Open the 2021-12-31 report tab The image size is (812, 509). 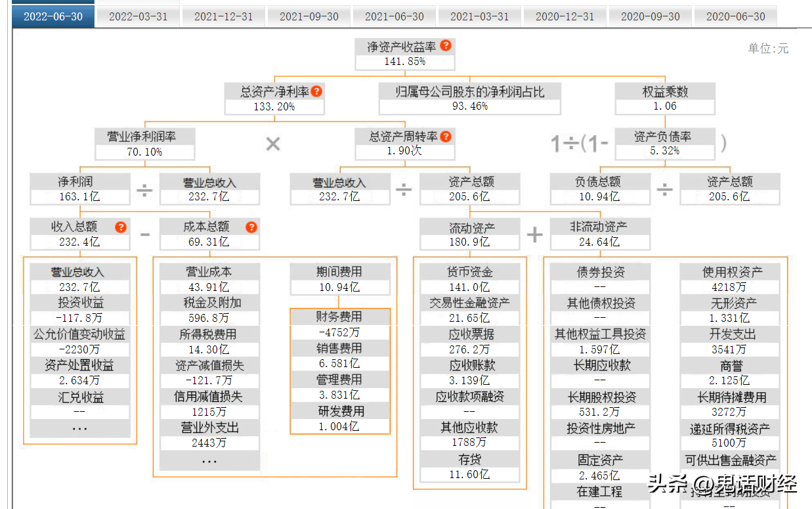[x=223, y=16]
